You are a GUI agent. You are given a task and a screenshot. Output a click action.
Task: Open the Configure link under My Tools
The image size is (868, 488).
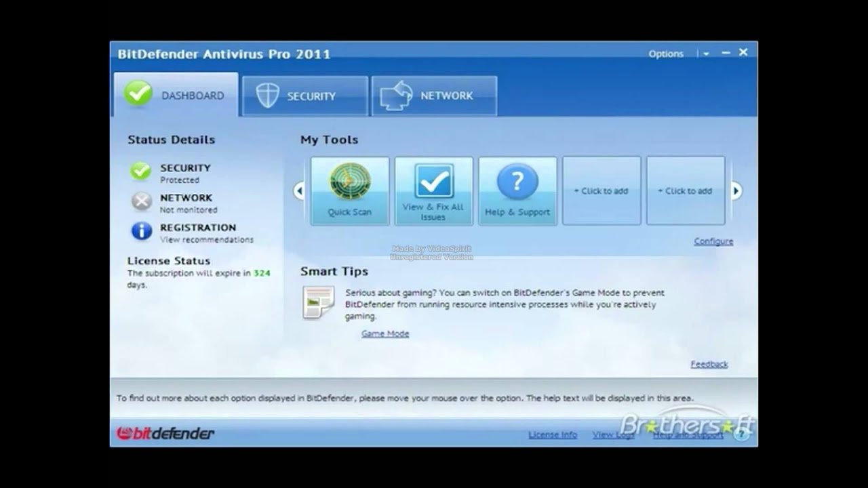[x=713, y=241]
